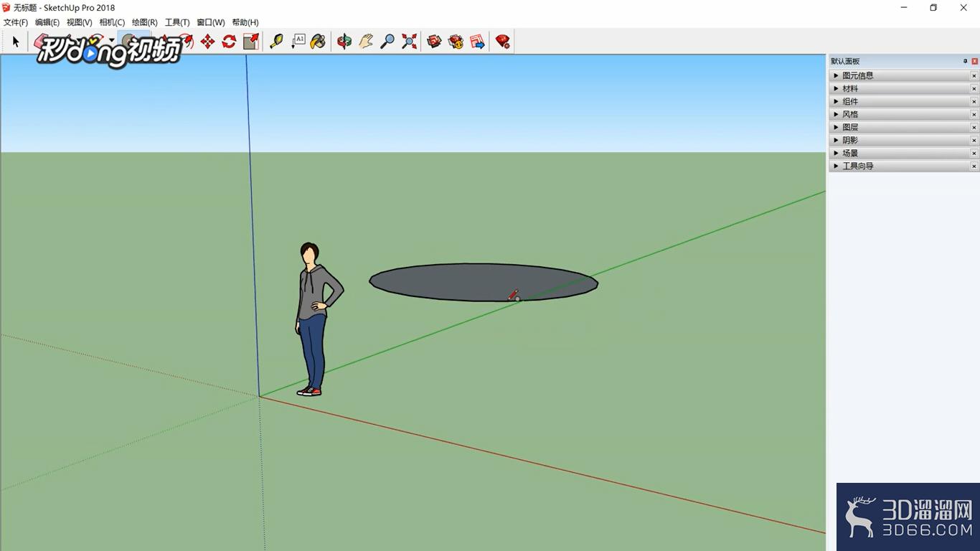
Task: Toggle auto-hide pin on 默认面板
Action: [x=965, y=61]
